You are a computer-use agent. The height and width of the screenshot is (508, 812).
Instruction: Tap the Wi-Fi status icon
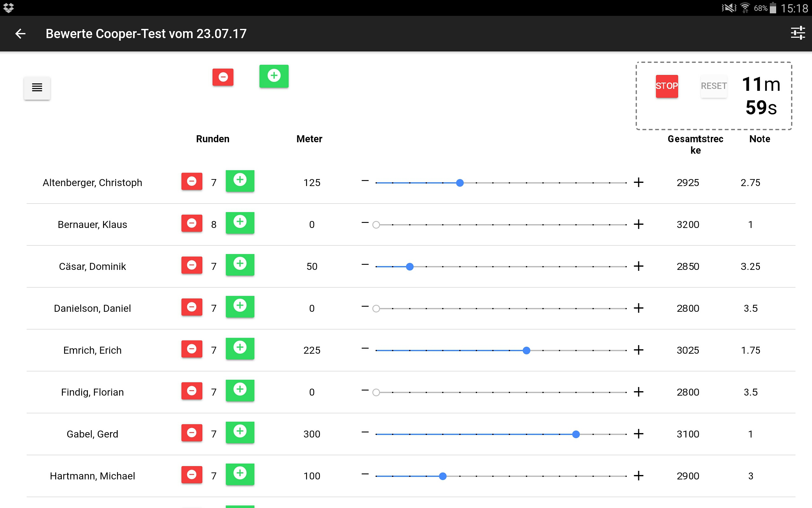pyautogui.click(x=744, y=8)
